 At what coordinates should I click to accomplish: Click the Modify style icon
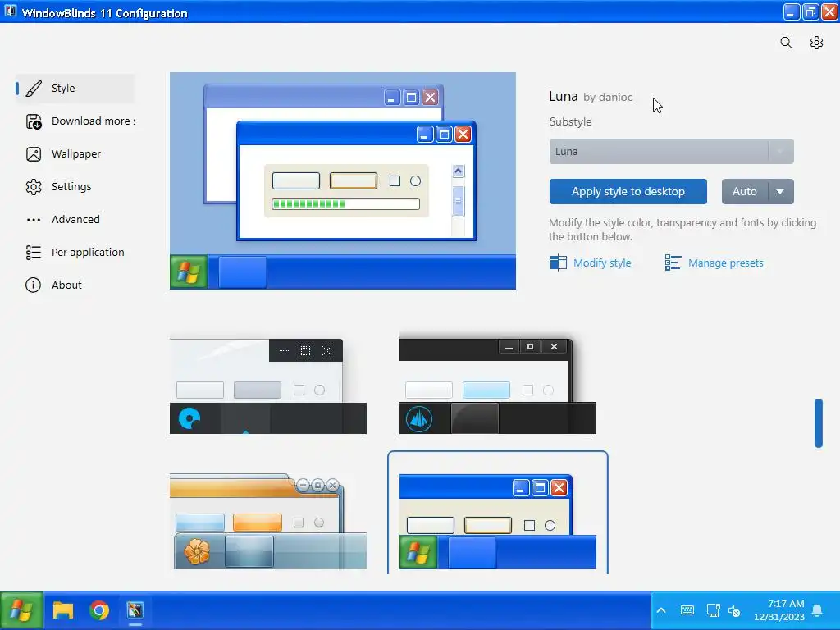pos(558,262)
